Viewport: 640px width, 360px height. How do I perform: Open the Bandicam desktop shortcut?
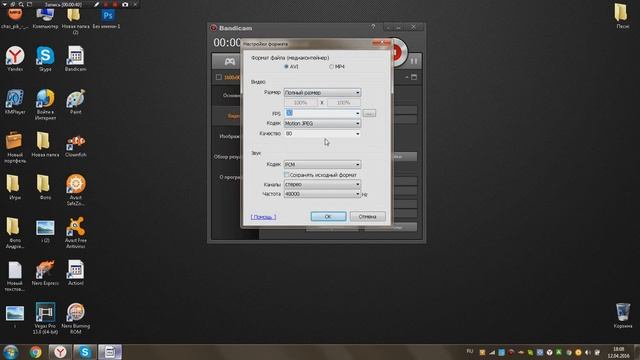click(x=76, y=59)
